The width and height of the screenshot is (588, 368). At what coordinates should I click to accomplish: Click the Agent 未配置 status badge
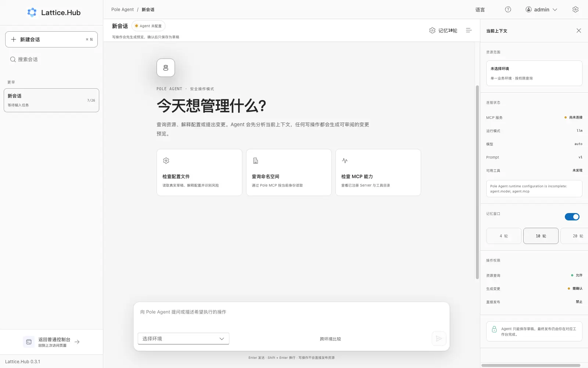click(148, 26)
